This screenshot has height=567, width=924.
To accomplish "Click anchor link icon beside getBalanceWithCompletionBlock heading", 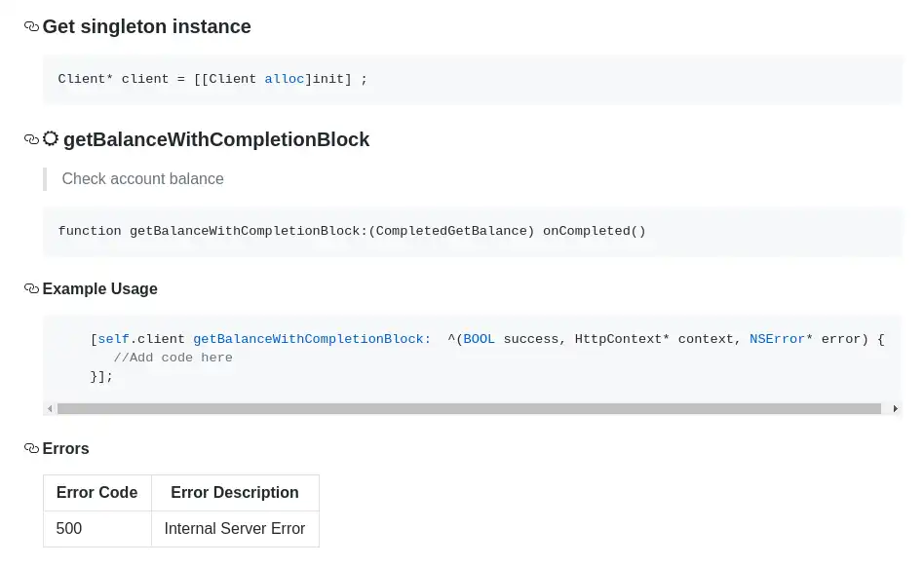I will coord(31,140).
